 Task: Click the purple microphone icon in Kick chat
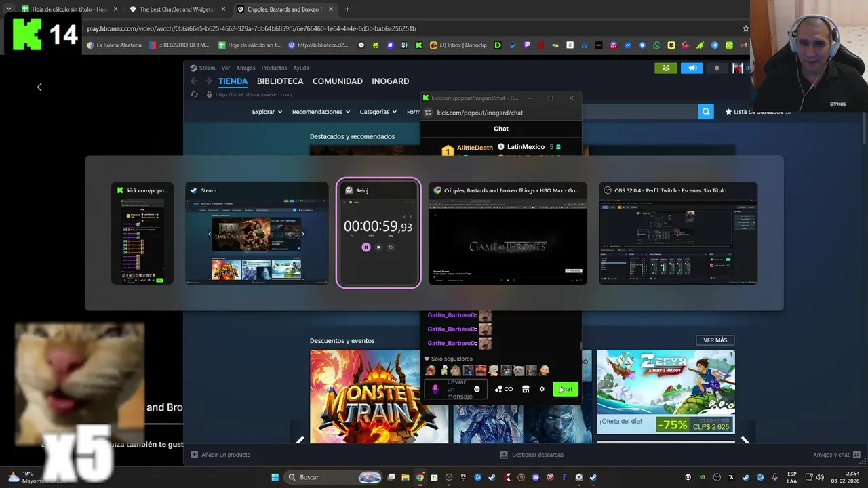coord(435,389)
